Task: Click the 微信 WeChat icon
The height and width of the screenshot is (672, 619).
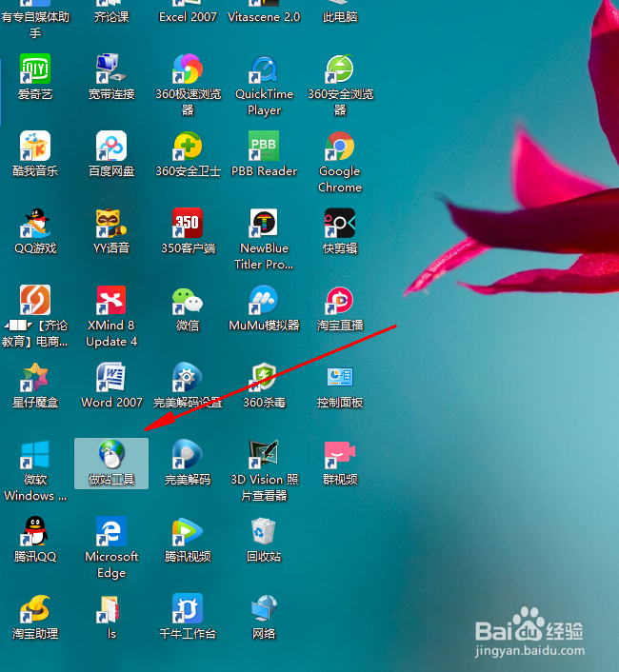Action: pyautogui.click(x=188, y=300)
